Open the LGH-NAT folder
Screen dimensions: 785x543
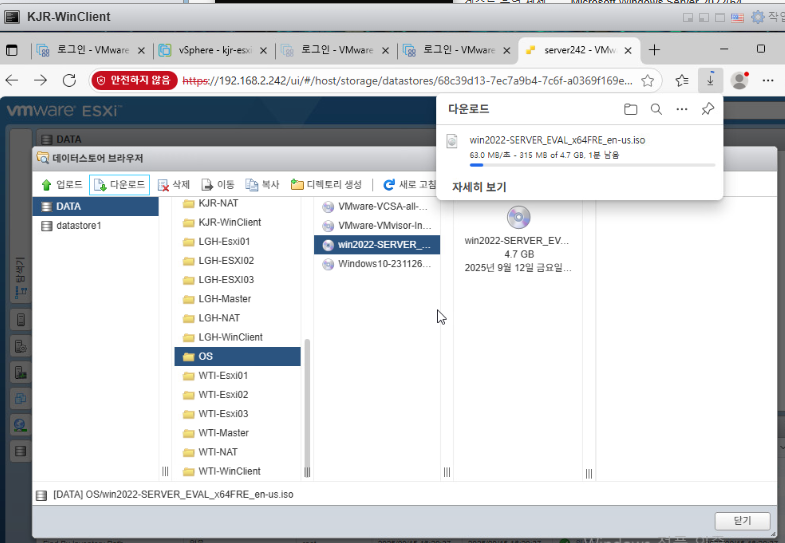pos(237,318)
